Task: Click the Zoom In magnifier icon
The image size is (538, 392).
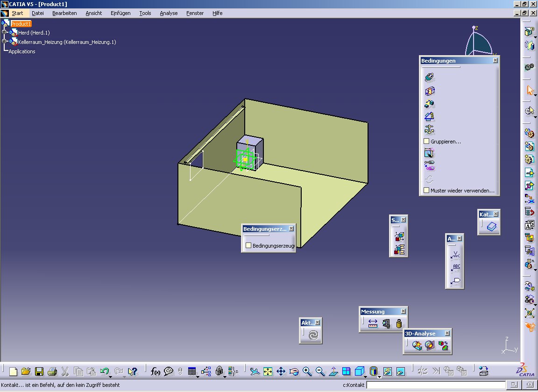Action: click(307, 371)
